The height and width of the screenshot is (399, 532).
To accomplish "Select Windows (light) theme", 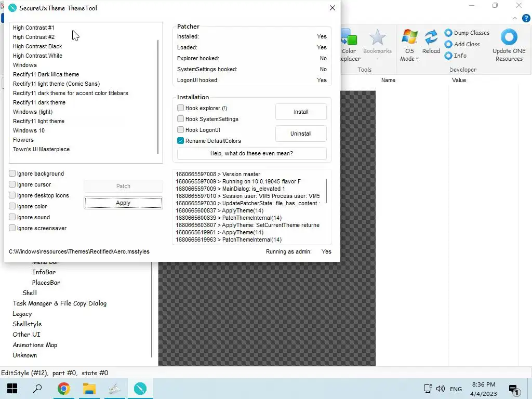I will (33, 112).
